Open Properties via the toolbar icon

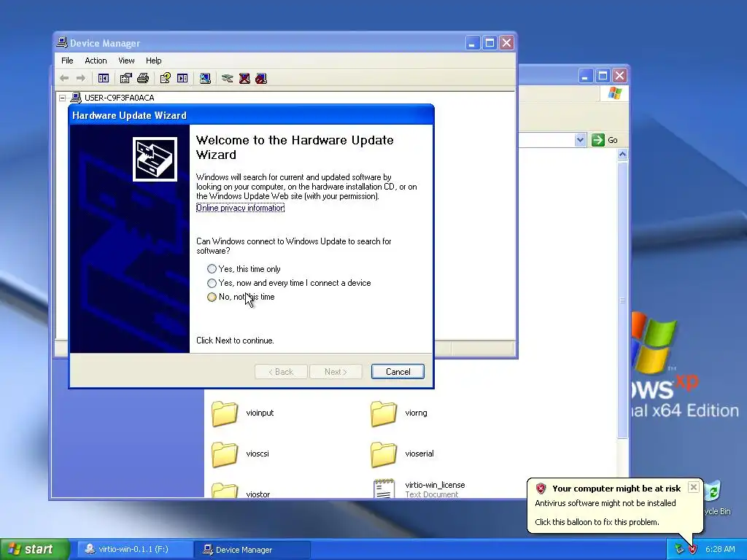(x=125, y=78)
